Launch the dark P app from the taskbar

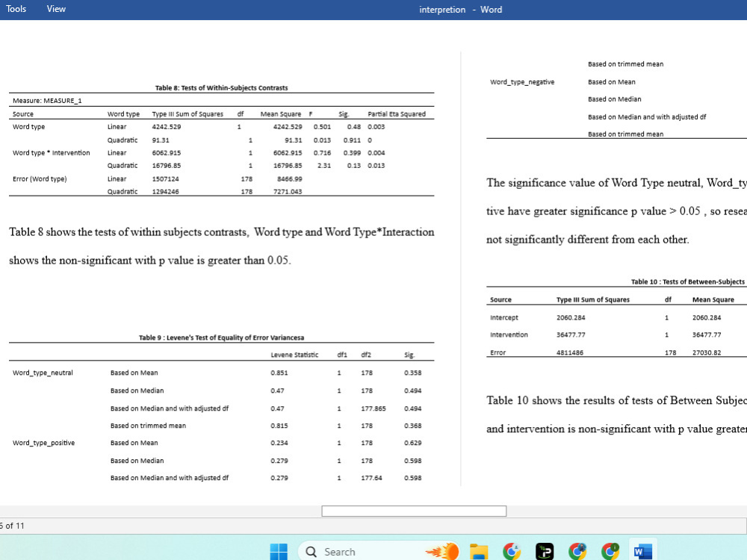click(544, 551)
